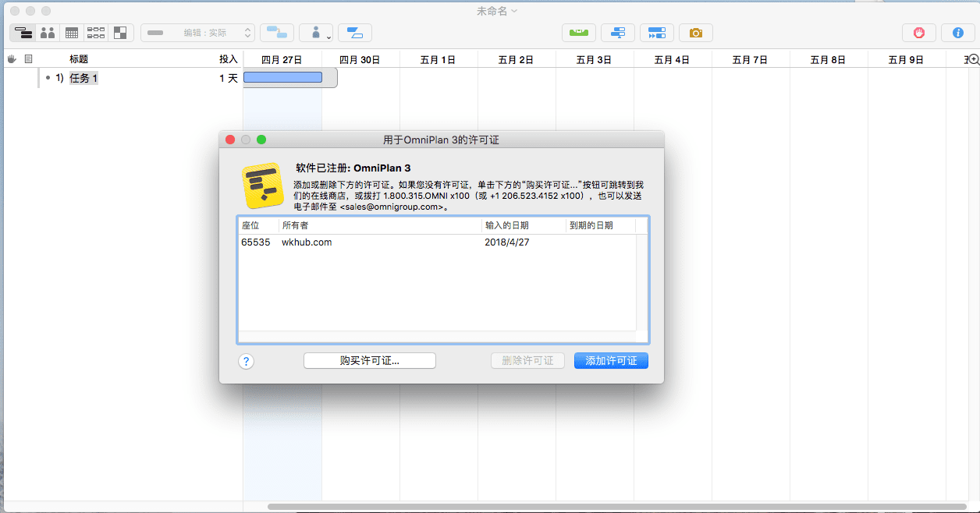Screen dimensions: 980x513
Task: Click the 五月 9日 date header
Action: [x=906, y=59]
